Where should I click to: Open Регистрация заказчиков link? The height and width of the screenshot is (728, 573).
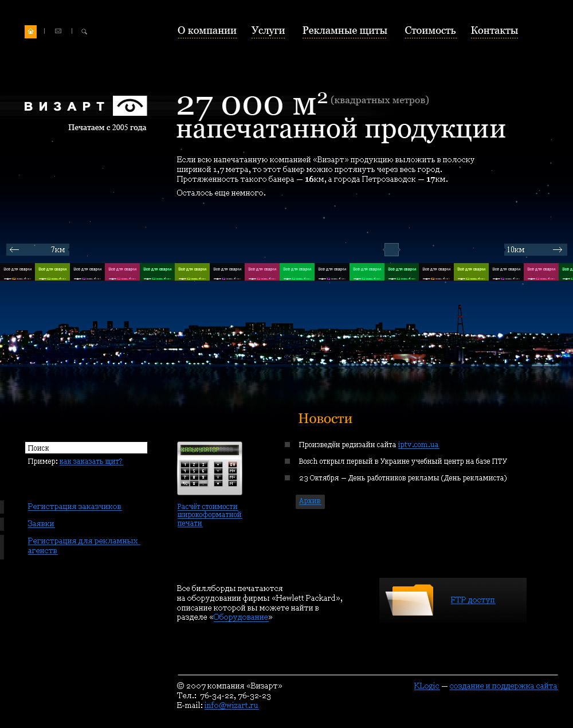pos(74,507)
